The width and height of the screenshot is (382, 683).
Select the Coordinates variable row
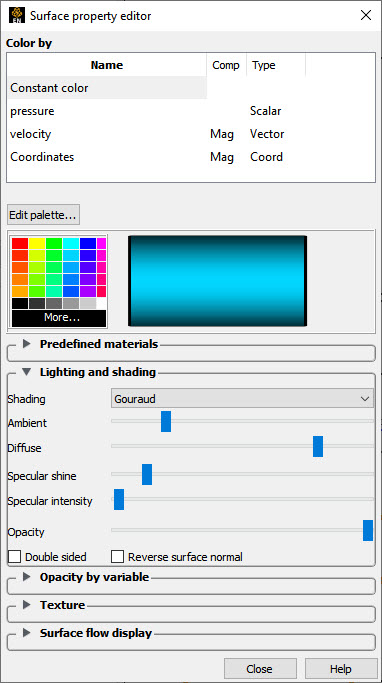click(191, 157)
